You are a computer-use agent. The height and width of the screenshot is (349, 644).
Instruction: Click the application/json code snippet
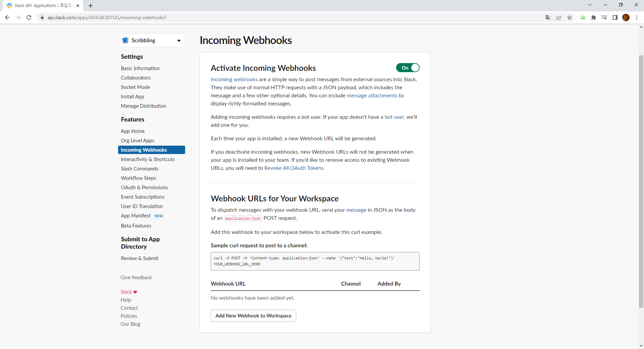point(243,218)
